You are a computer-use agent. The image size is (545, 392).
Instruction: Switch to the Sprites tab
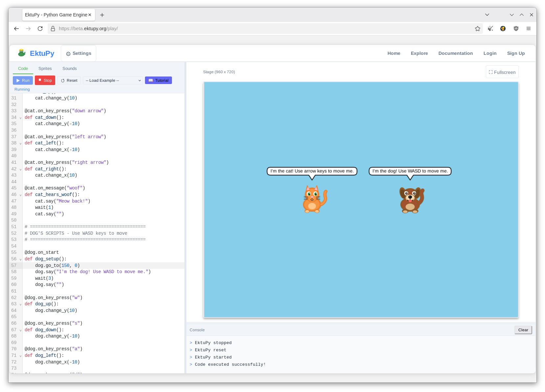[x=45, y=69]
